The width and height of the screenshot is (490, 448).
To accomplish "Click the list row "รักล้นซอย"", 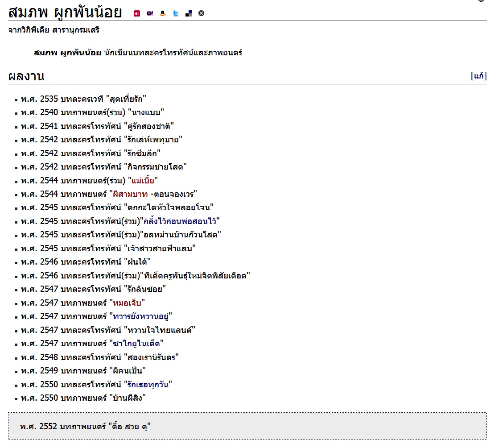I will coord(93,289).
